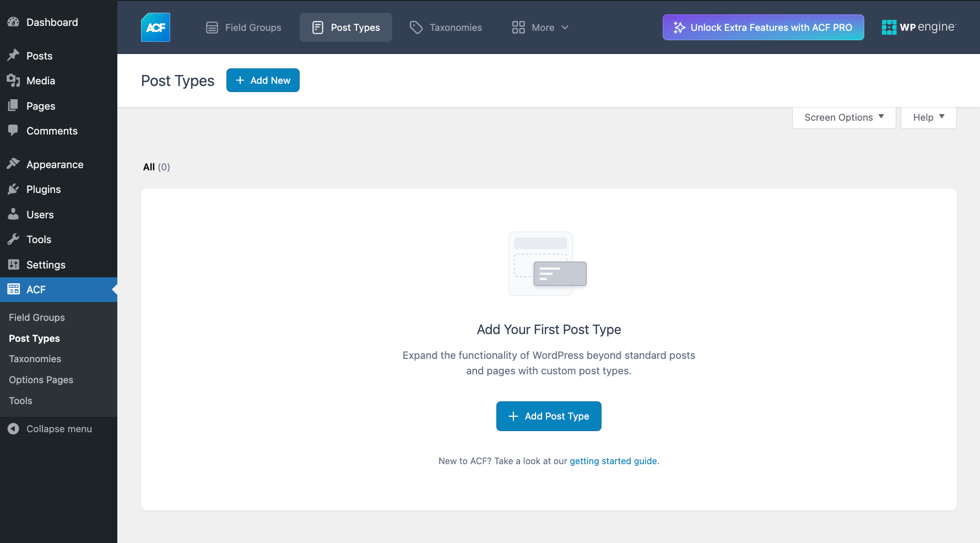Open the Appearance section
The height and width of the screenshot is (543, 980).
(55, 164)
